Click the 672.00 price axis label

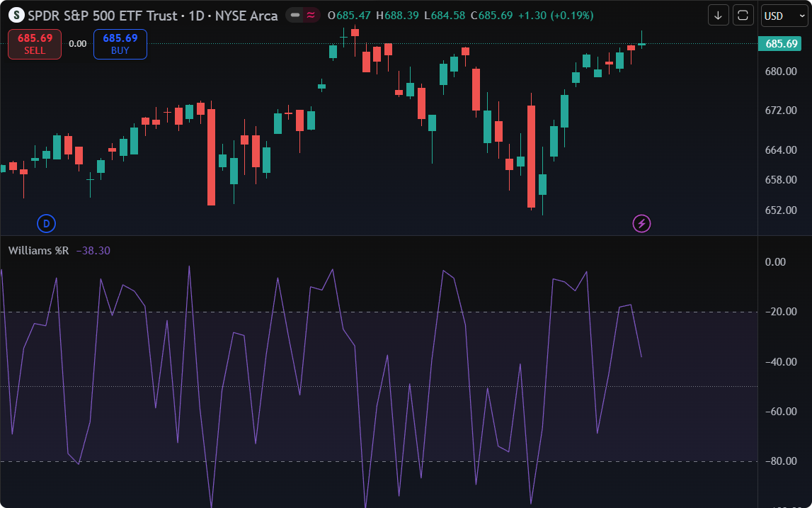pos(781,111)
